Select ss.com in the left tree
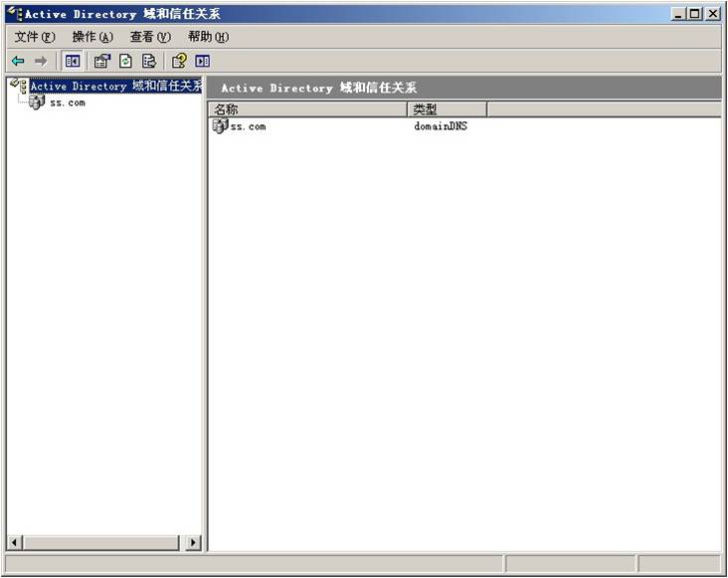This screenshot has width=728, height=578. pyautogui.click(x=68, y=102)
